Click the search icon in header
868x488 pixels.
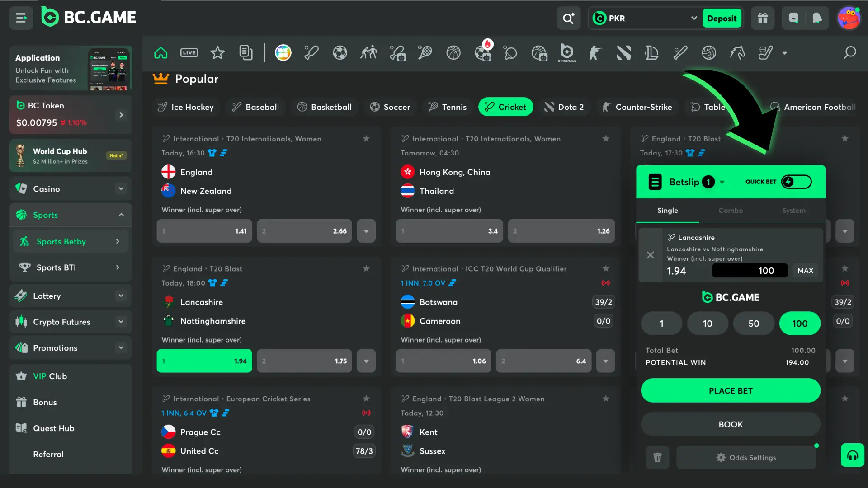568,19
